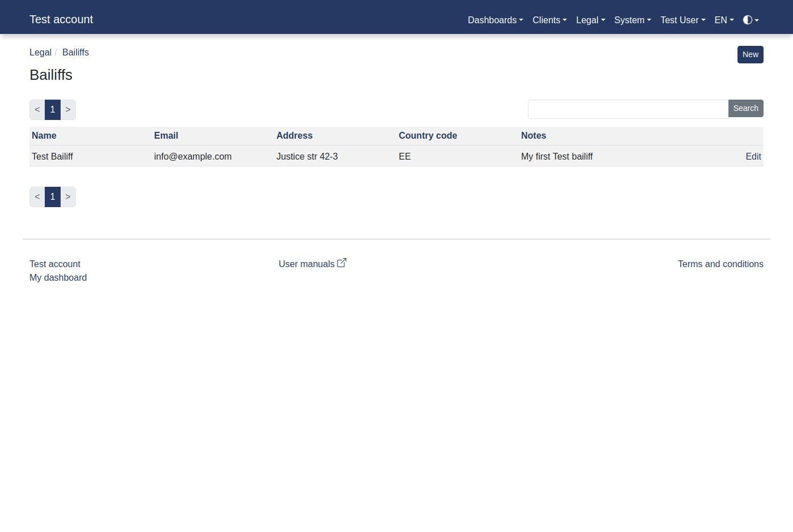Select page 1 in top pagination
793x532 pixels.
coord(52,109)
